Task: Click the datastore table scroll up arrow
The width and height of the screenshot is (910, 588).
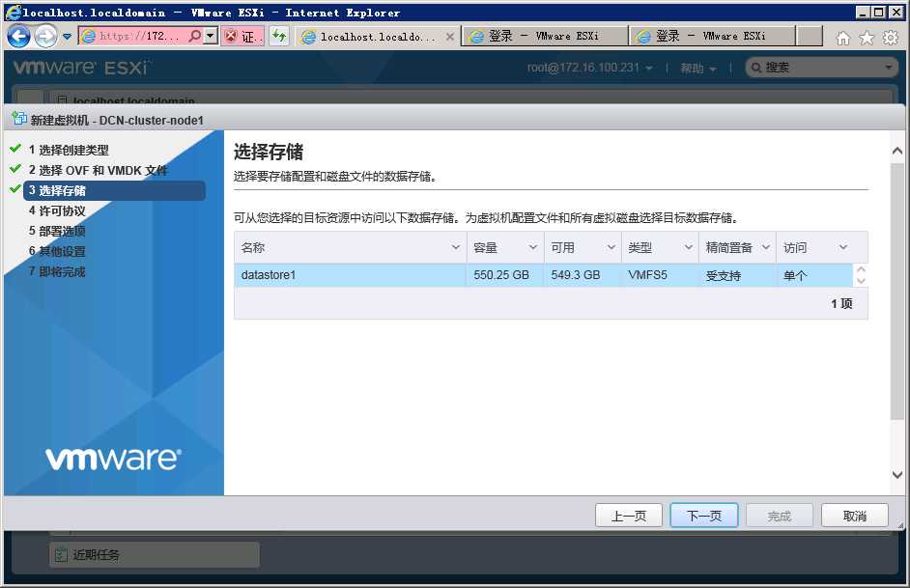Action: click(x=862, y=269)
